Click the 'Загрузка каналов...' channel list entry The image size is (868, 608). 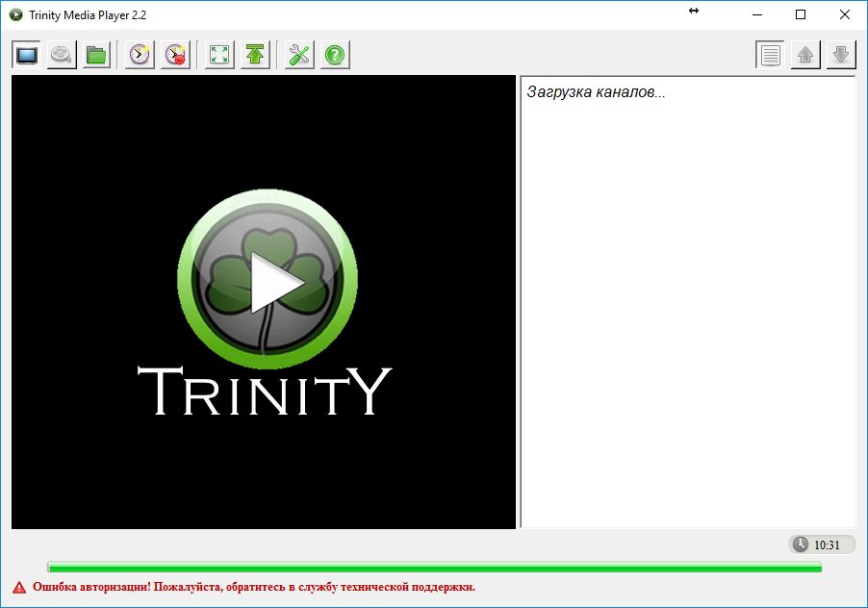[597, 92]
